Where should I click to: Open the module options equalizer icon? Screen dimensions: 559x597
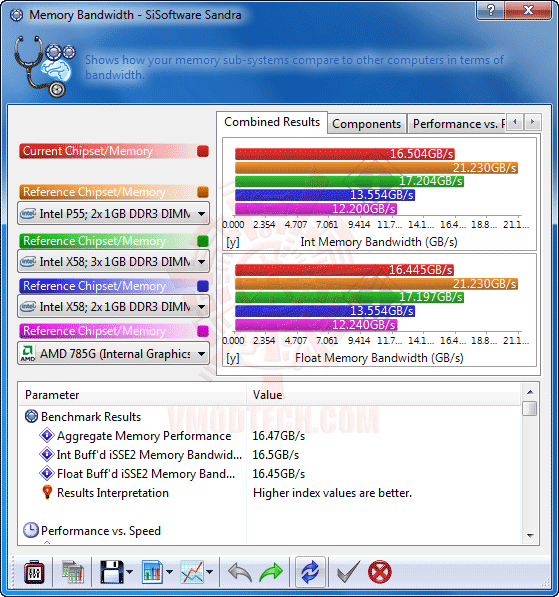tap(34, 572)
